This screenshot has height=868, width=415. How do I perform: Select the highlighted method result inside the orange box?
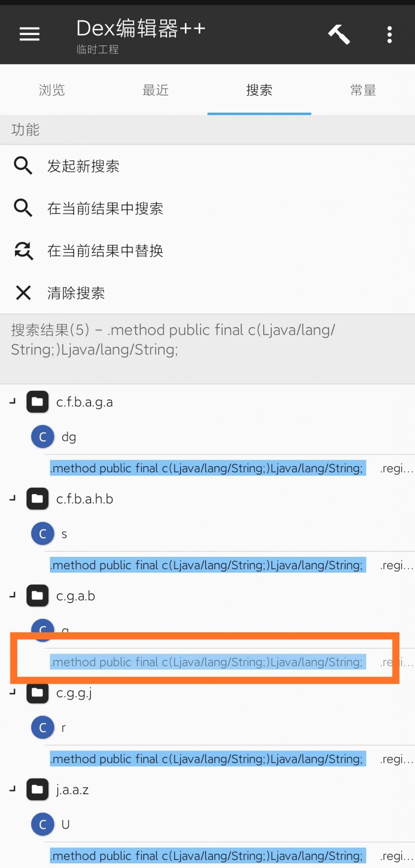coord(207,662)
